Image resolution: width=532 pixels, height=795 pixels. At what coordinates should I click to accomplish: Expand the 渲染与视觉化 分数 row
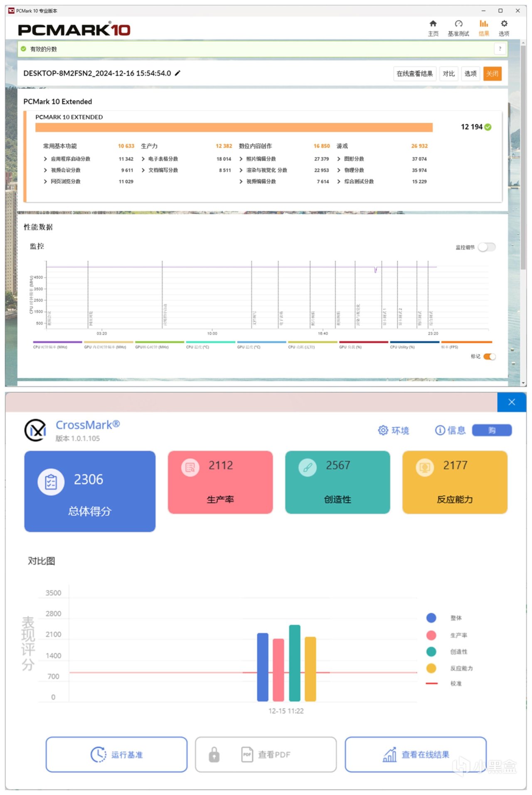click(x=241, y=170)
